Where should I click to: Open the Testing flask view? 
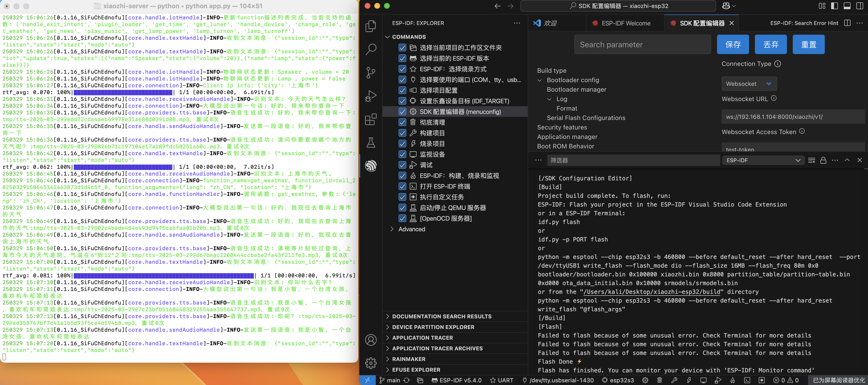371,143
